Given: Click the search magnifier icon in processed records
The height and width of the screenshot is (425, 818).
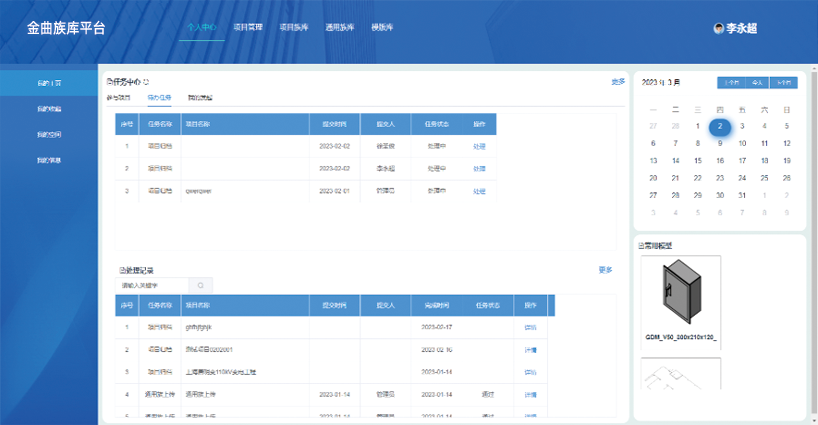Looking at the screenshot, I should [201, 285].
